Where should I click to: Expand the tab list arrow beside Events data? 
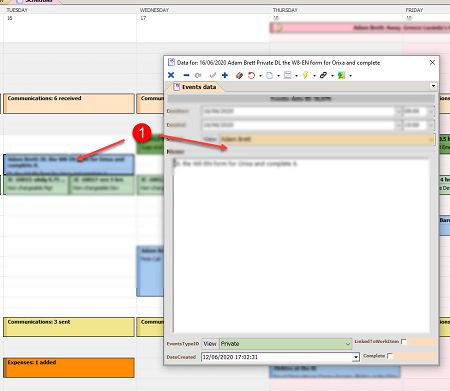coord(433,86)
